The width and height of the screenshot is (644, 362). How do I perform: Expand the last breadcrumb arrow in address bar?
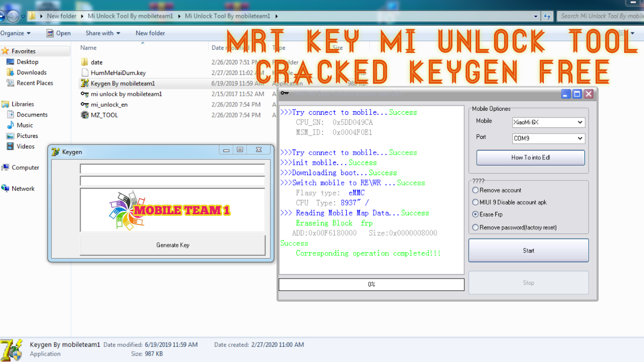277,16
